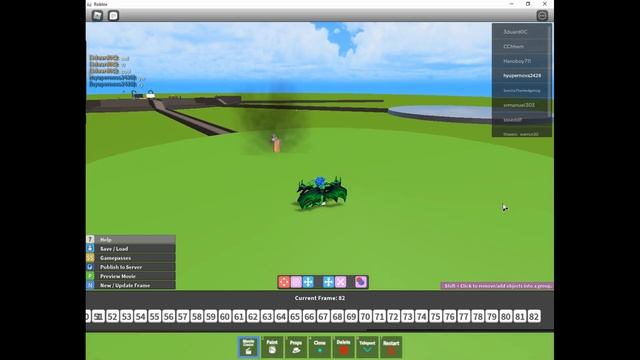The width and height of the screenshot is (640, 360).
Task: Select the pink X-shaped scale tool icon
Action: coord(340,282)
